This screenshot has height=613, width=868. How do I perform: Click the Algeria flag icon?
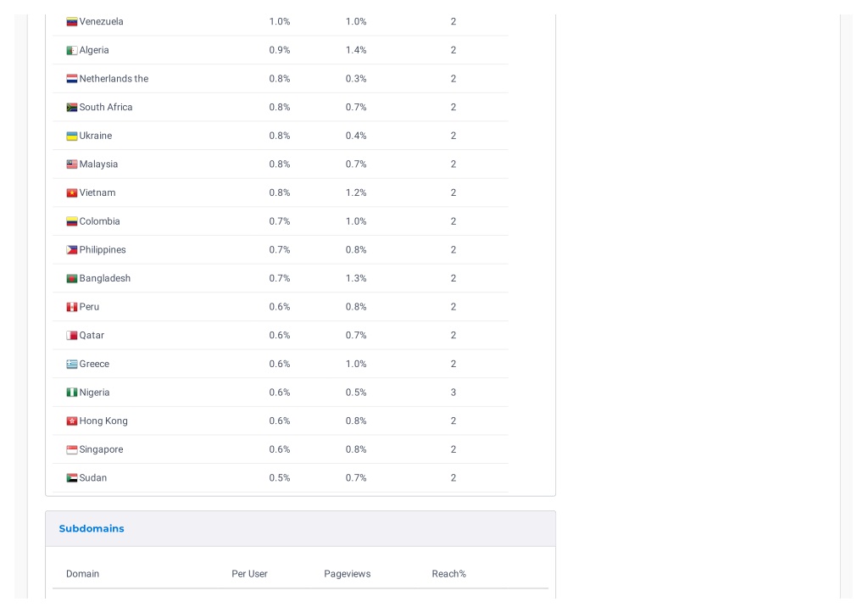coord(72,50)
